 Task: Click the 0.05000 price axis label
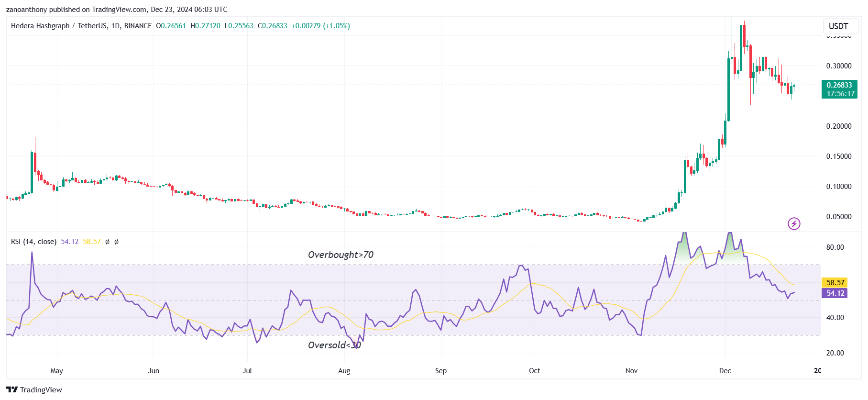coord(839,217)
